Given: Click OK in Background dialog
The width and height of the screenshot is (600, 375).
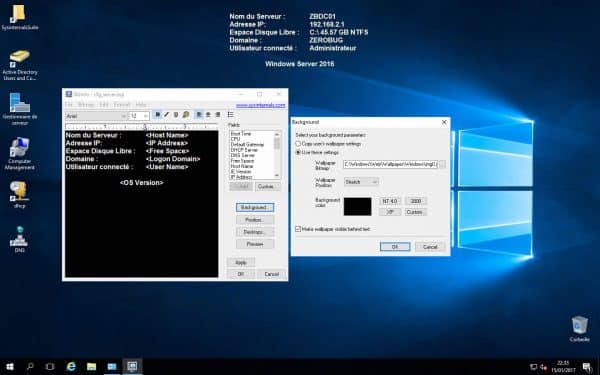Looking at the screenshot, I should tap(395, 247).
